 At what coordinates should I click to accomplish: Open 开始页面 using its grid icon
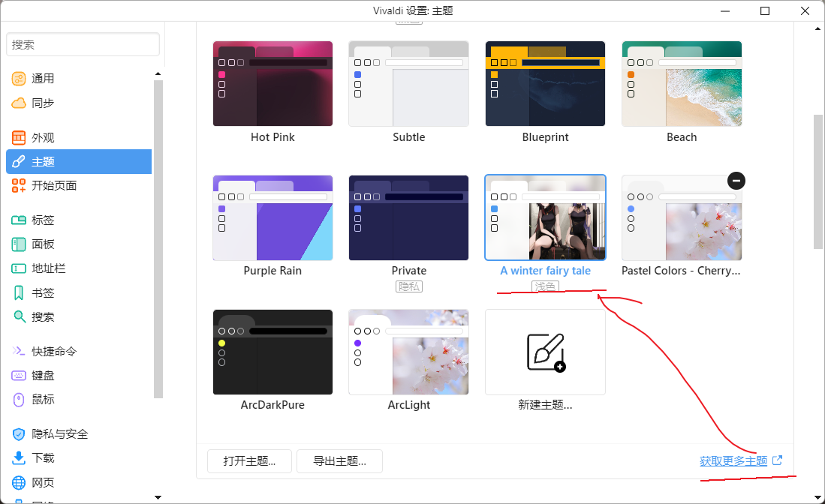coord(19,185)
